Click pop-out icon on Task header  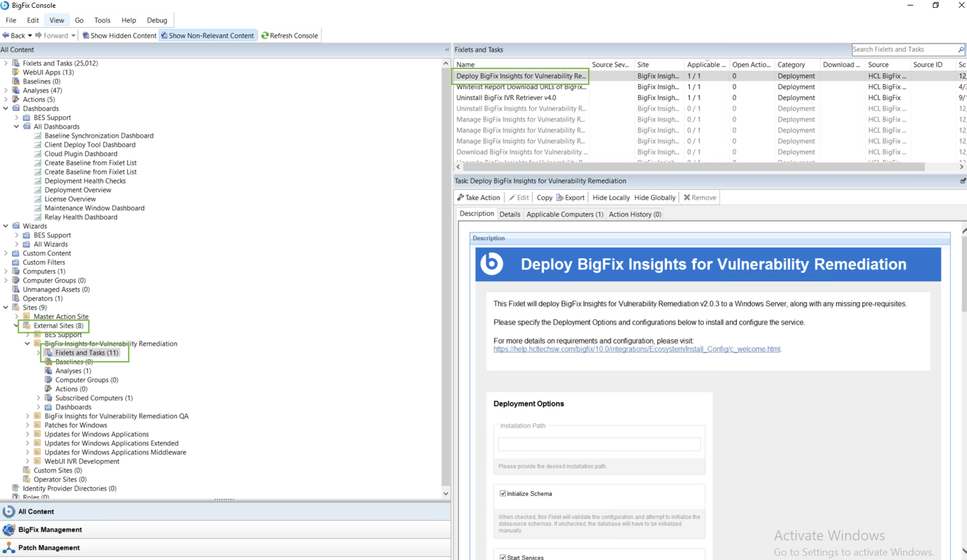pyautogui.click(x=962, y=181)
